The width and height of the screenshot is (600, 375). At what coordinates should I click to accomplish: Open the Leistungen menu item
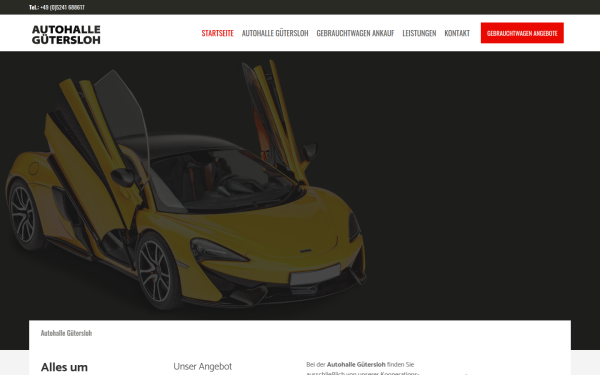[419, 33]
